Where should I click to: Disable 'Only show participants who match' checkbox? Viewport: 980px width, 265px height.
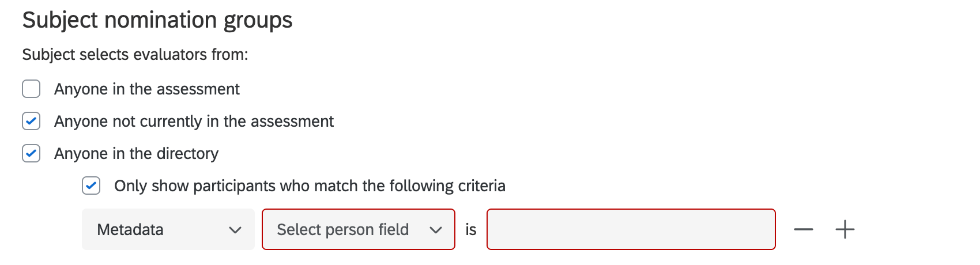pos(91,186)
